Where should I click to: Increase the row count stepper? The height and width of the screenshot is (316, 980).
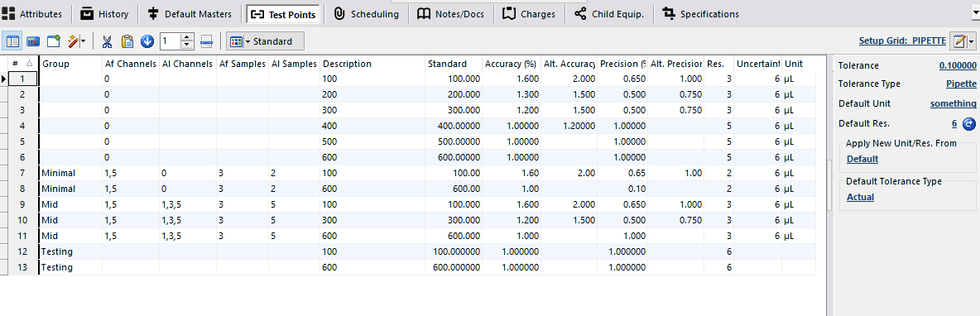click(x=187, y=37)
